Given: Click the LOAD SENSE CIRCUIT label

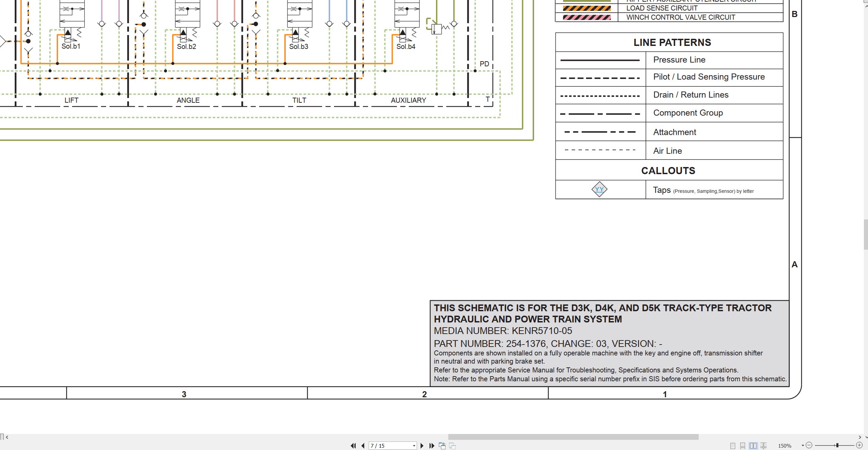Looking at the screenshot, I should 662,8.
